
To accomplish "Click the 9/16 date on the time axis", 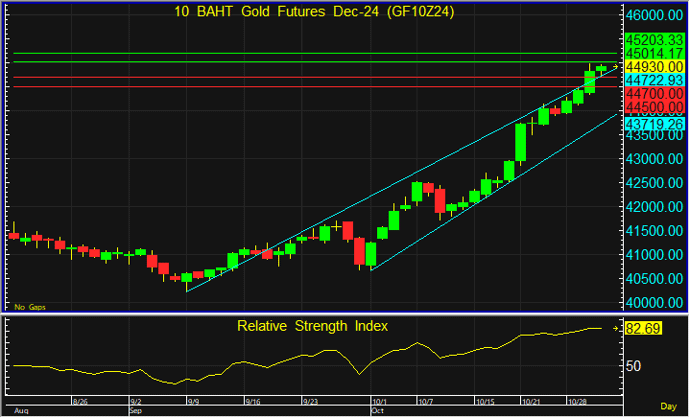I will click(x=253, y=401).
